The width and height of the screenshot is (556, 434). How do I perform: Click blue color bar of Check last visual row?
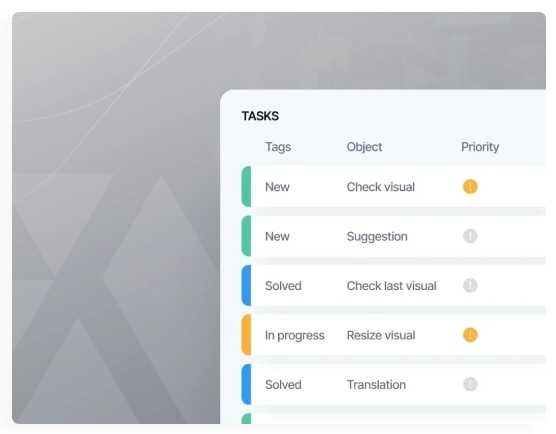click(246, 285)
